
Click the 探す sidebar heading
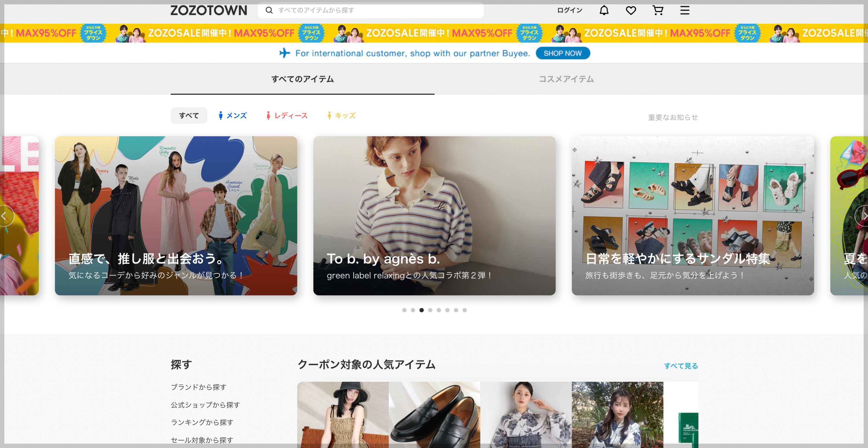181,364
